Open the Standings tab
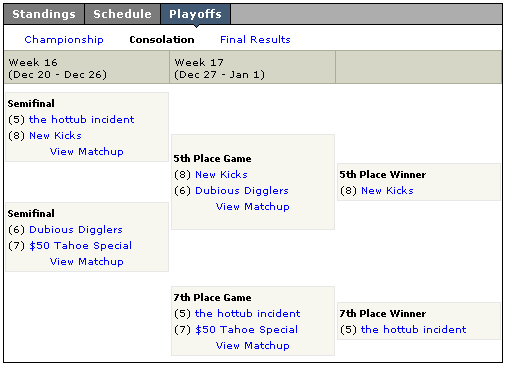 point(44,14)
